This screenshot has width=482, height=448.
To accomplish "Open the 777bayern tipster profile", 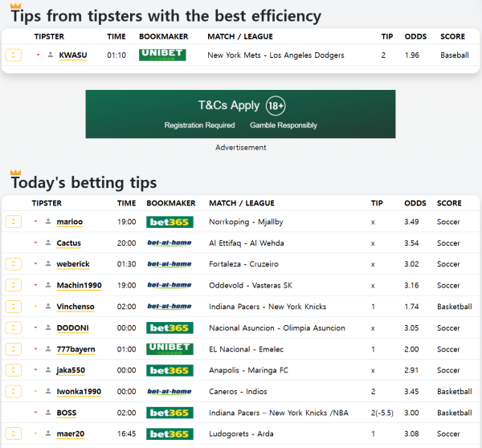I will pos(76,349).
